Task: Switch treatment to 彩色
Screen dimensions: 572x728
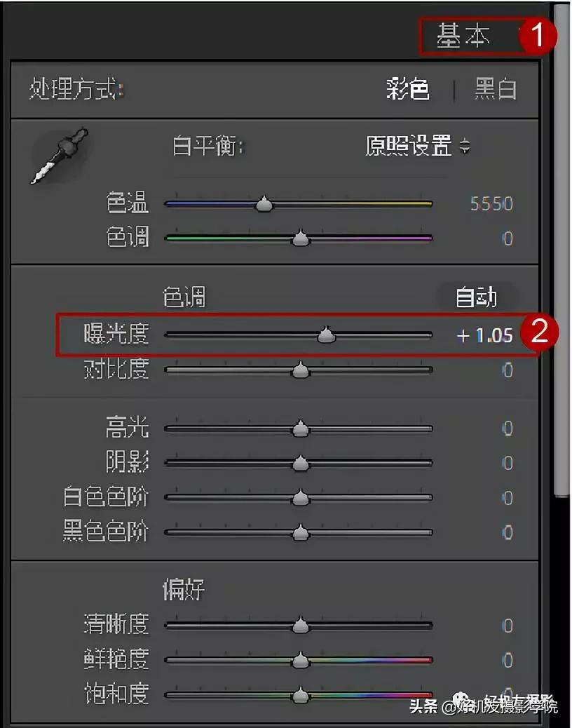Action: click(407, 88)
